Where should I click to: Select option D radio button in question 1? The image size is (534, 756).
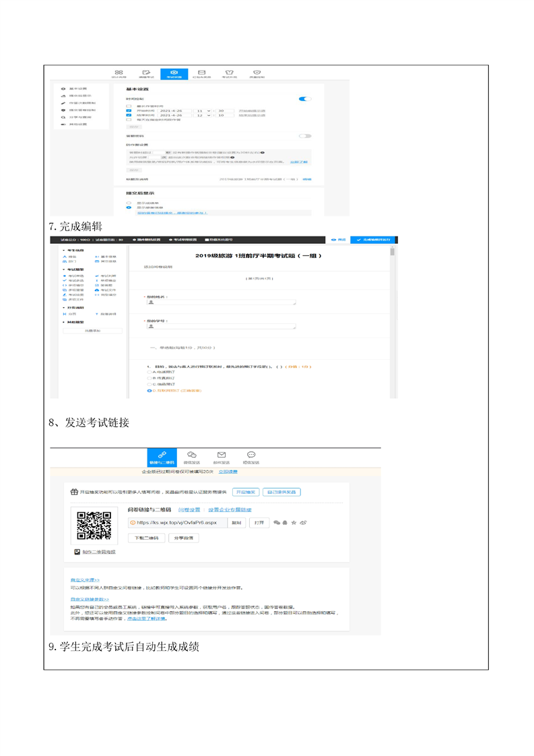149,390
